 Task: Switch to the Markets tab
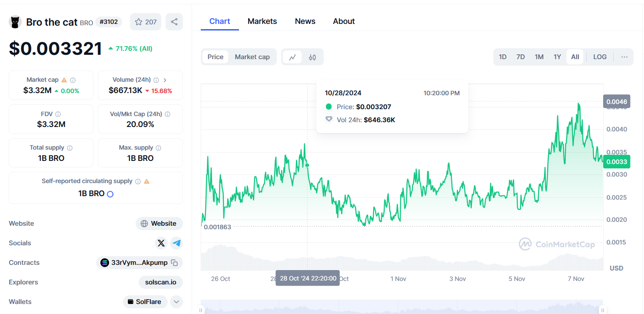(262, 21)
